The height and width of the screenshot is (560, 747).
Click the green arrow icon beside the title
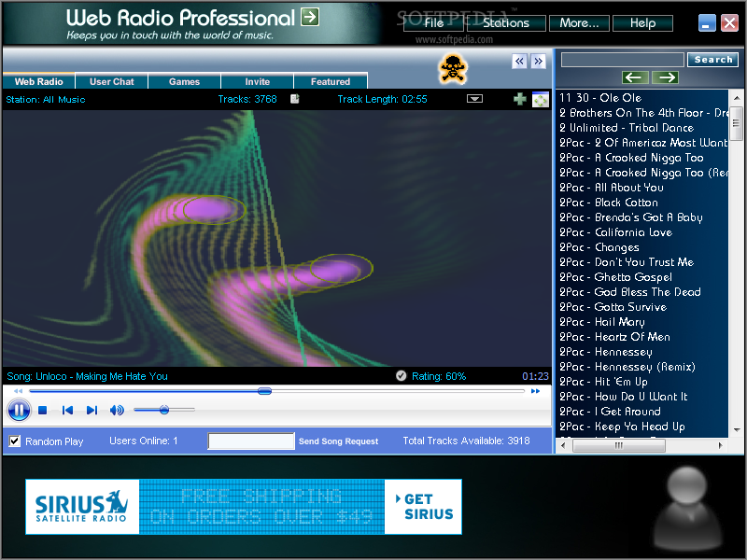[x=310, y=17]
